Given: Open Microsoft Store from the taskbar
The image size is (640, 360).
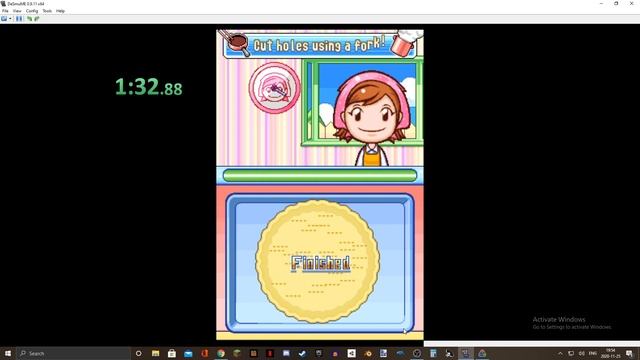Looking at the screenshot, I should (x=172, y=353).
